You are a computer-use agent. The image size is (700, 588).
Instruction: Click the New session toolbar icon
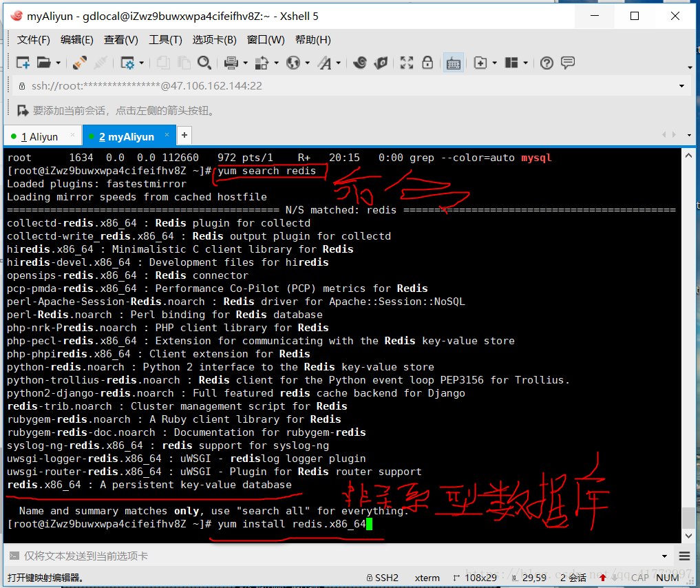(22, 63)
